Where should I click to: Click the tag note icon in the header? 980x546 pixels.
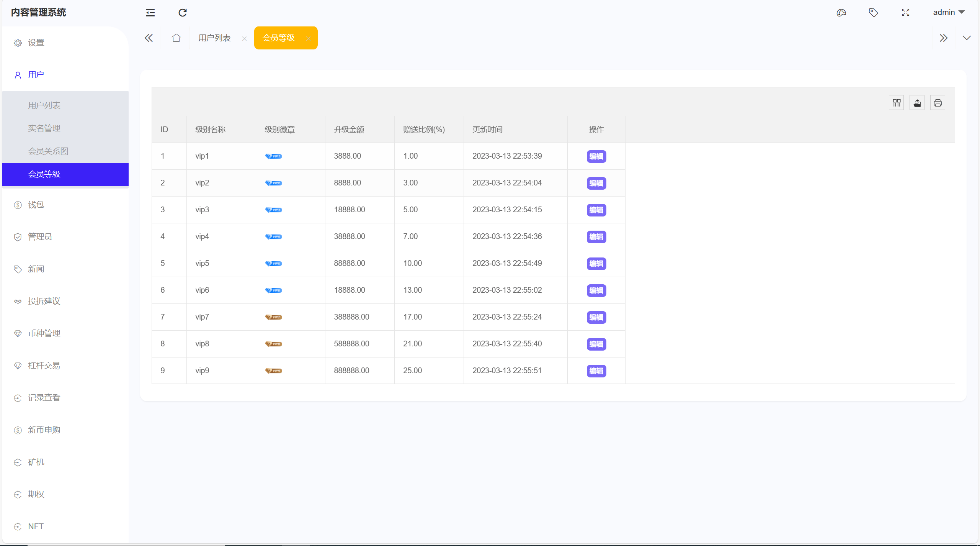[x=873, y=13]
